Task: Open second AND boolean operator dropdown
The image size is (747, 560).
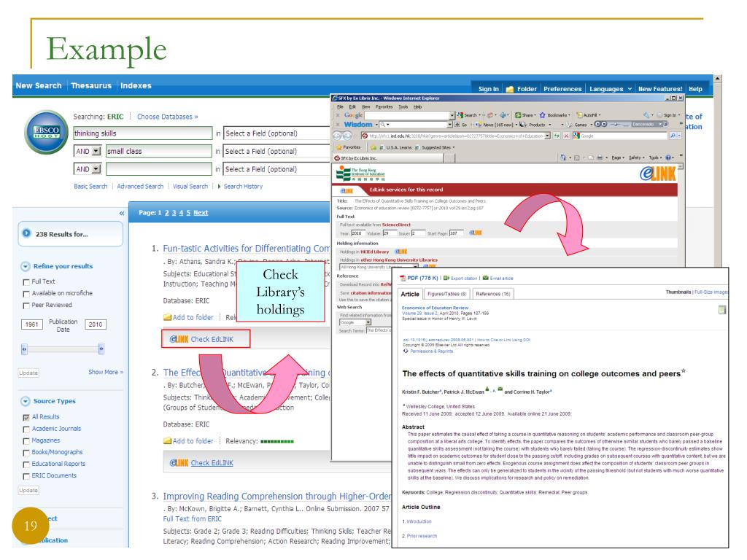Action: point(88,169)
